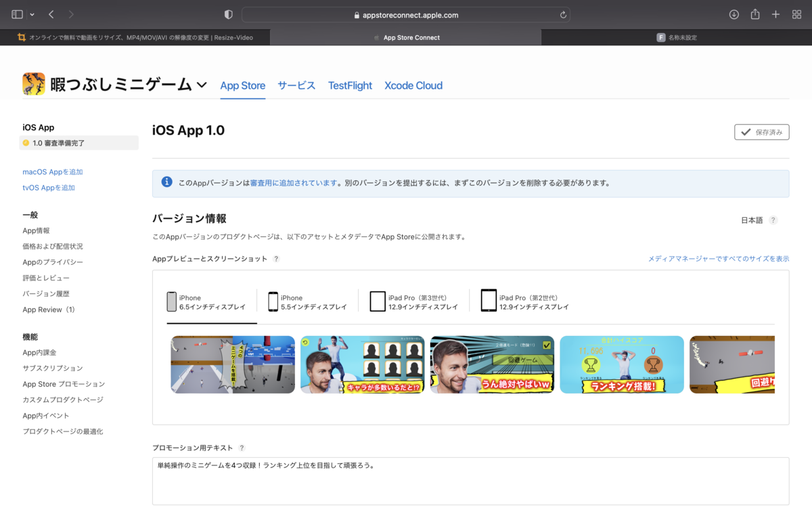Open カスタムプロダクトページ in the sidebar
This screenshot has width=812, height=508.
pyautogui.click(x=63, y=400)
